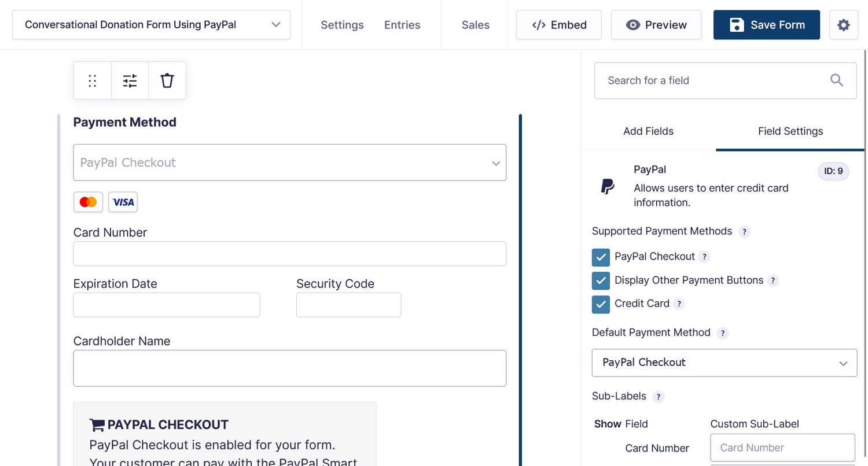Image resolution: width=868 pixels, height=466 pixels.
Task: Open field settings via the sliders icon
Action: 130,80
